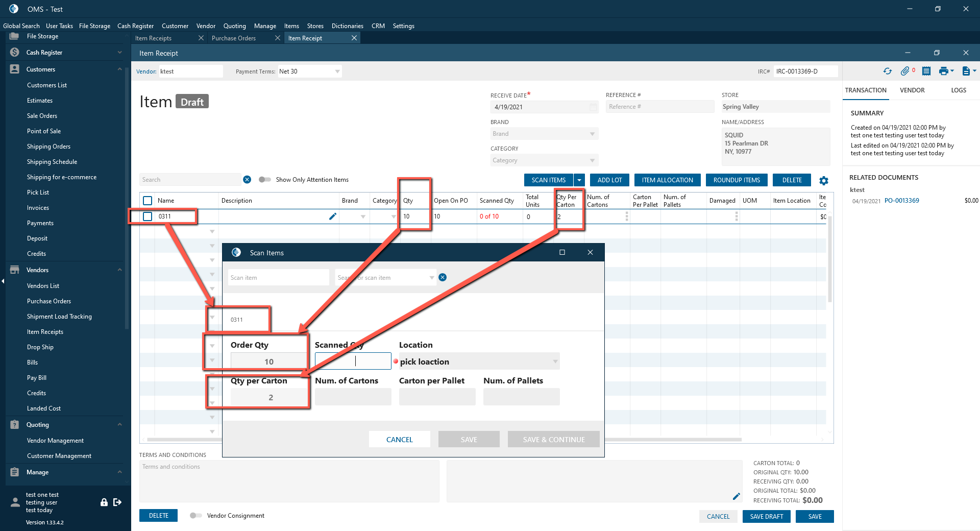Open the Dictionaries menu
Screen dimensions: 980x531
tap(348, 26)
